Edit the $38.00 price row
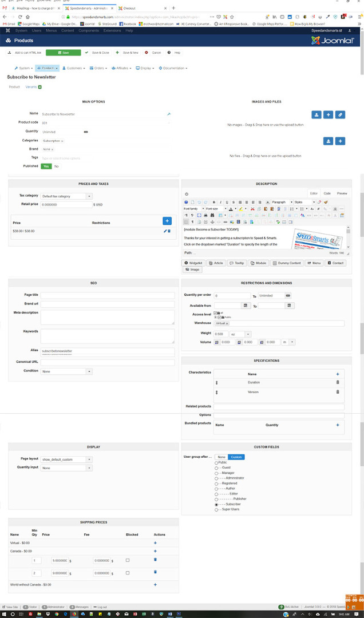Screen dimensions: 364x618 165,231
